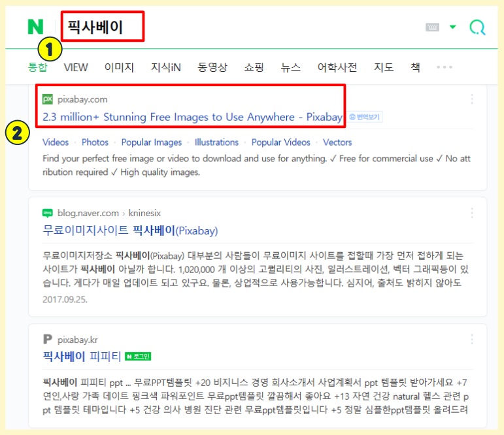504x435 pixels.
Task: Select the 통합 tab
Action: 38,67
